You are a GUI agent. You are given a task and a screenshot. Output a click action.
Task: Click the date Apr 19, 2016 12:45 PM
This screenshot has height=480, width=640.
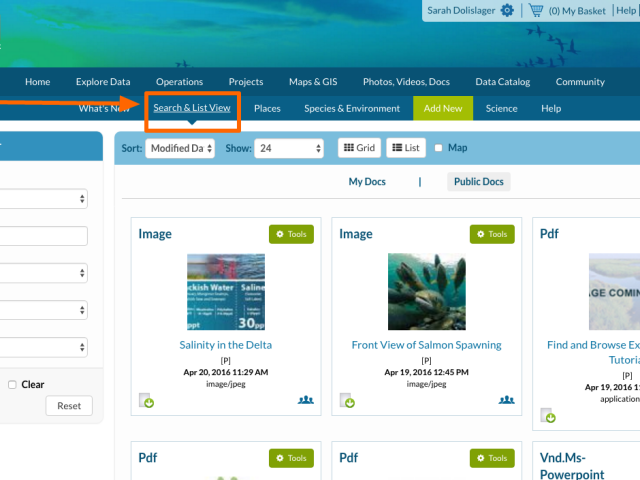click(427, 372)
